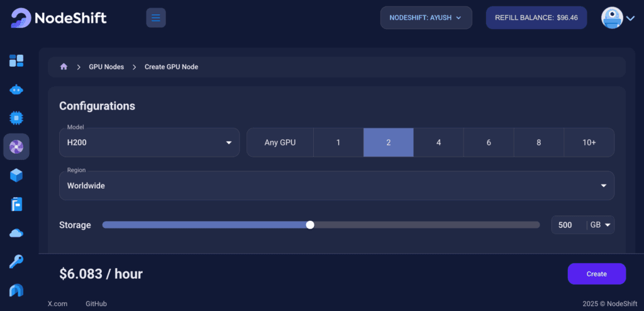The height and width of the screenshot is (311, 644).
Task: Open the GB storage unit dropdown
Action: 601,225
